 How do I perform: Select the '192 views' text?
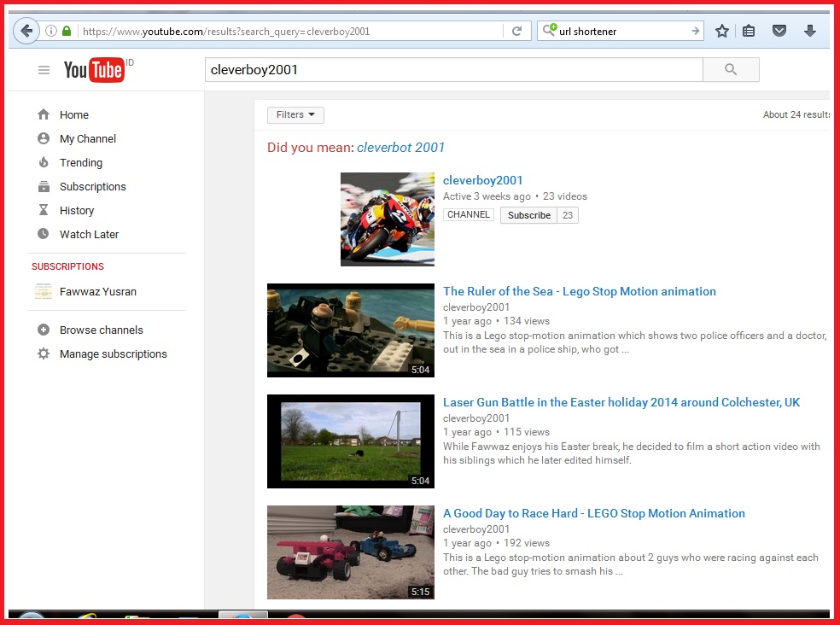[527, 543]
